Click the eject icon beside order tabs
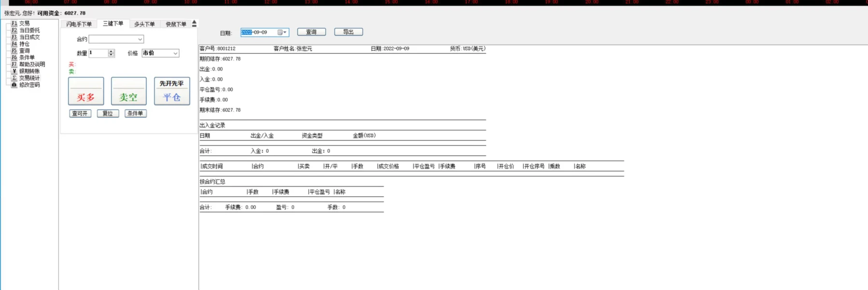The width and height of the screenshot is (868, 290). (194, 23)
